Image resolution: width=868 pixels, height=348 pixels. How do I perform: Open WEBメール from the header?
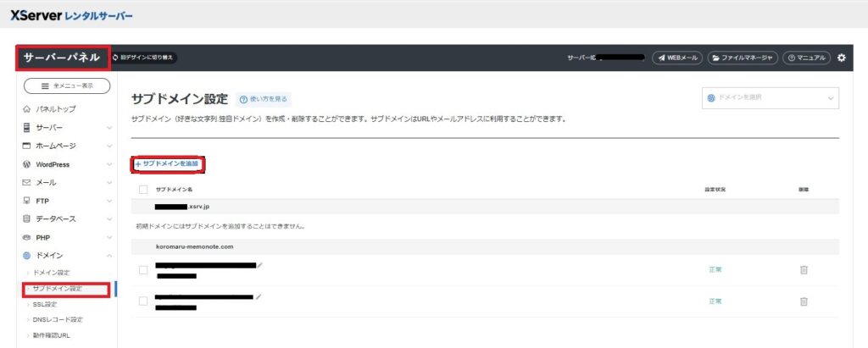[676, 58]
